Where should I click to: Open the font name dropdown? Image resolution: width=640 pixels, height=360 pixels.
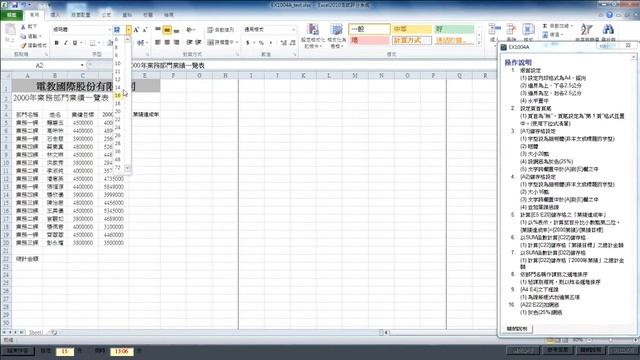tap(109, 30)
